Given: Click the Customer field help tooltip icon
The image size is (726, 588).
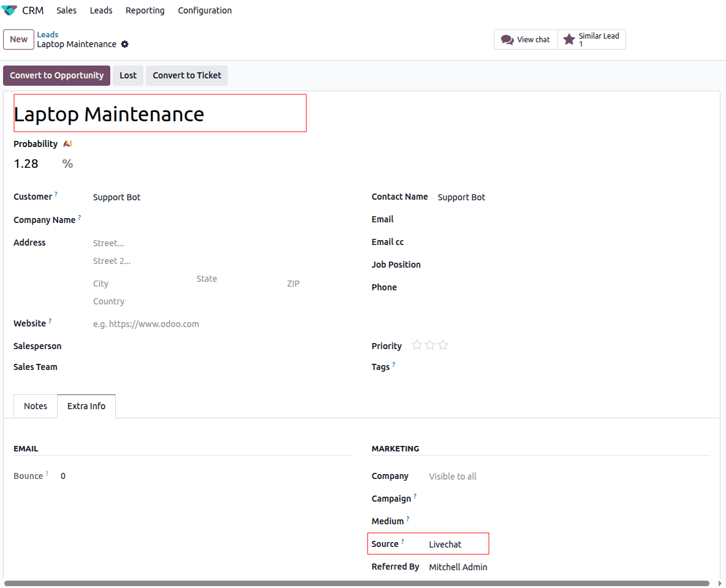Looking at the screenshot, I should click(x=56, y=194).
